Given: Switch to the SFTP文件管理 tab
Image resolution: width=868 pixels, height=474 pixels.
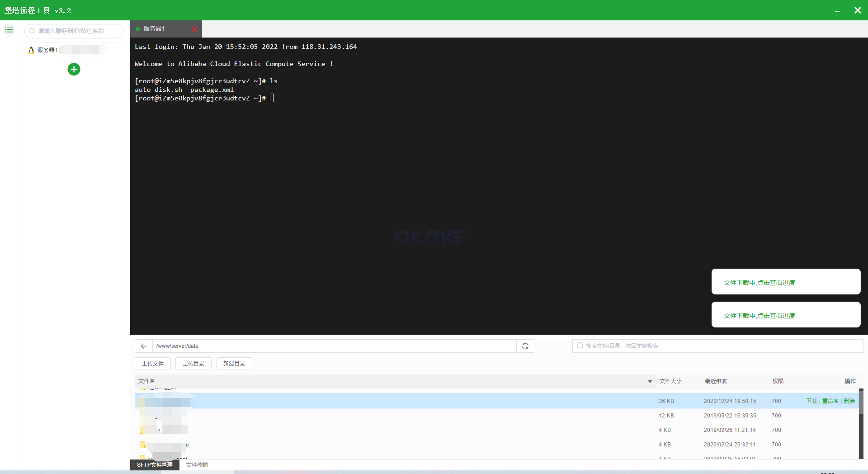Looking at the screenshot, I should point(155,465).
